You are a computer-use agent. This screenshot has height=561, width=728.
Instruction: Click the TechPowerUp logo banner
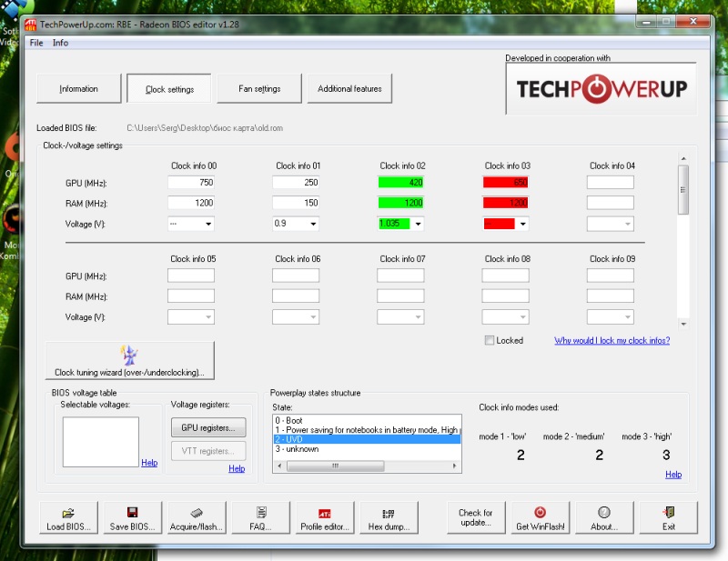[x=602, y=88]
